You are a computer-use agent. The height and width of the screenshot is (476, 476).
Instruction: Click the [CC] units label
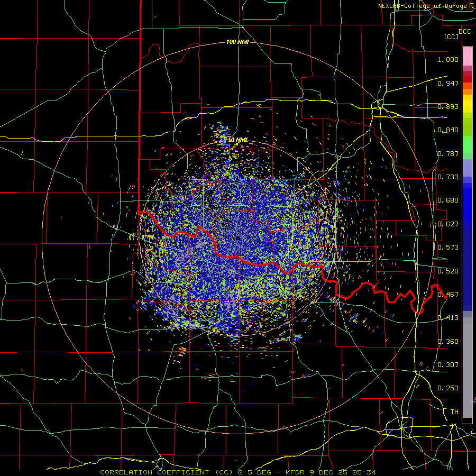pos(452,36)
